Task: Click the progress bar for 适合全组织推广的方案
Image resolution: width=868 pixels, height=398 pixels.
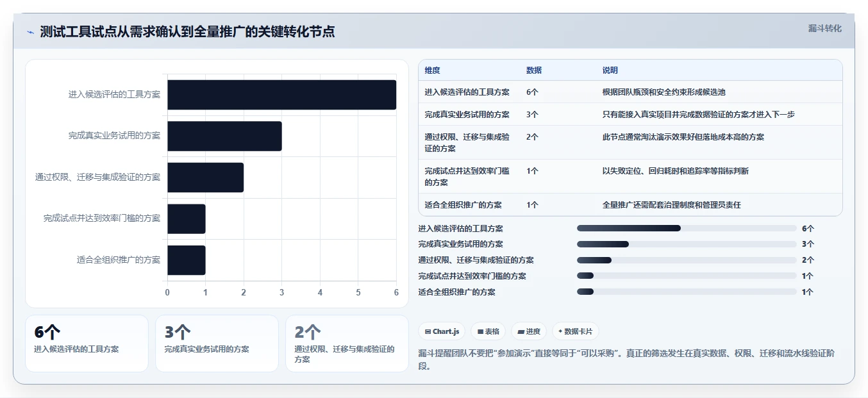Action: tap(687, 292)
